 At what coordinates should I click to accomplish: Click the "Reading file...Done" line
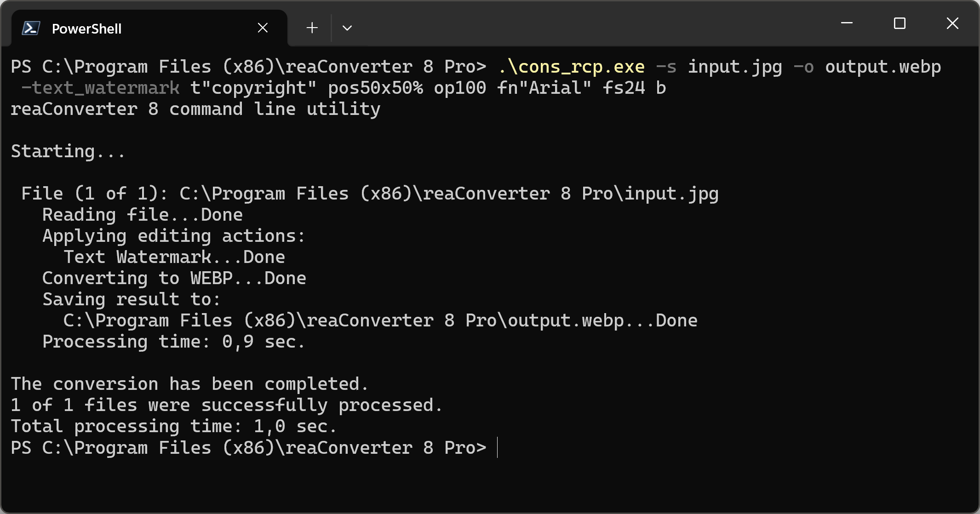142,215
